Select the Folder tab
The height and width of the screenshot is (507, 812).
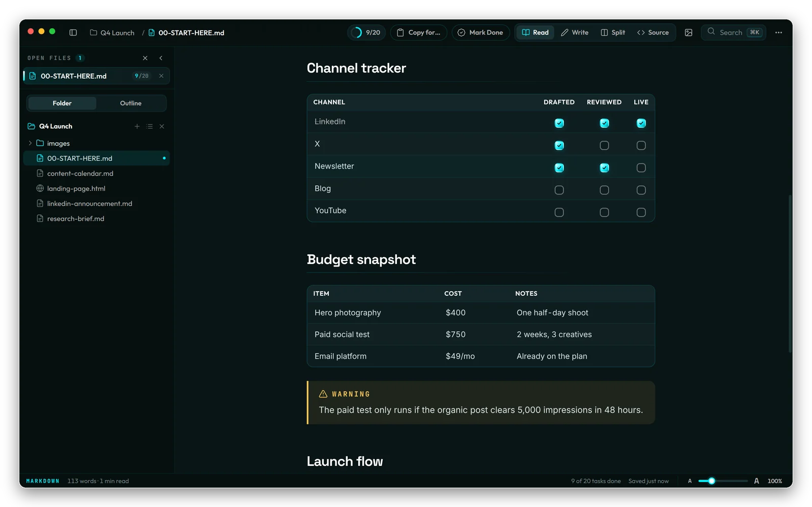[62, 103]
